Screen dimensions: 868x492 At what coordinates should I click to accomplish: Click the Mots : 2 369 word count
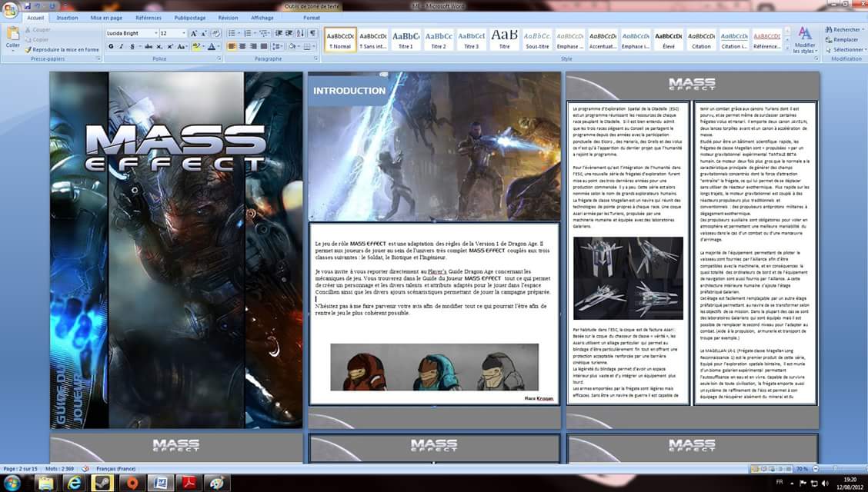(60, 469)
